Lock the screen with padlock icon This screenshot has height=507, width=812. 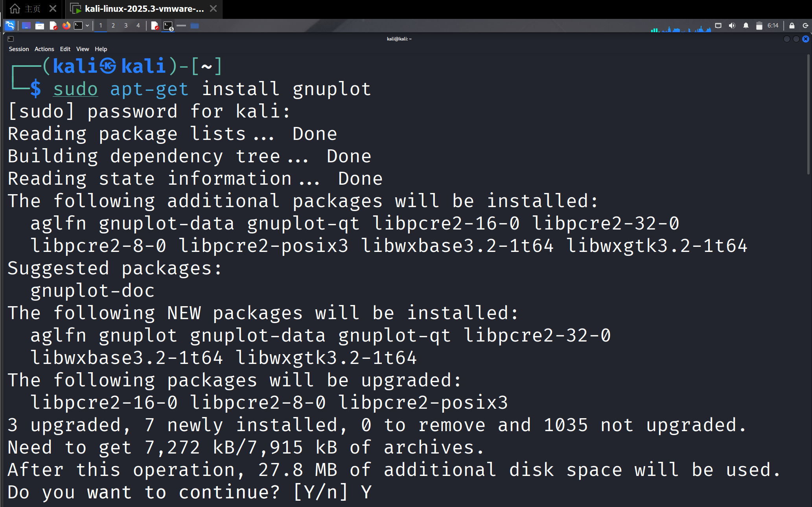[792, 26]
